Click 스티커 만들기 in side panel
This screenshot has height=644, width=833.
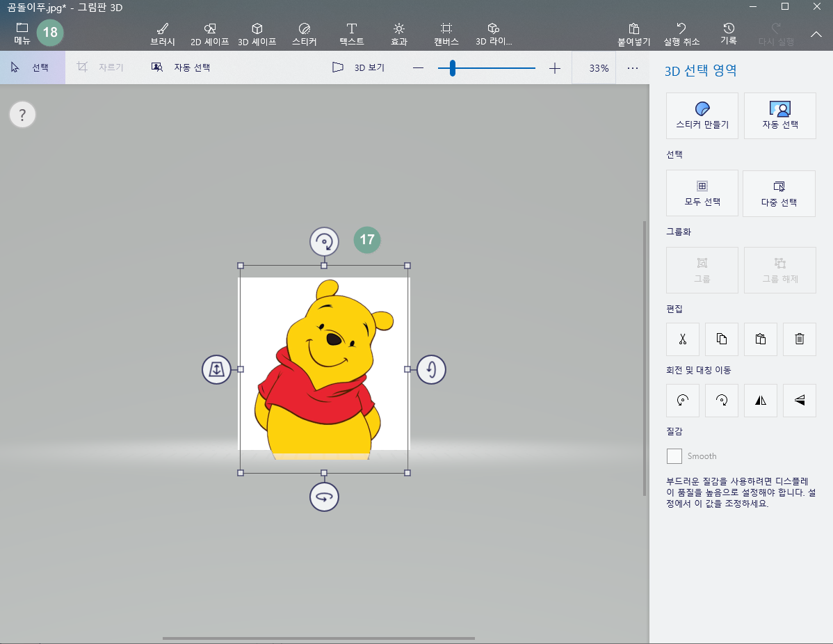702,116
